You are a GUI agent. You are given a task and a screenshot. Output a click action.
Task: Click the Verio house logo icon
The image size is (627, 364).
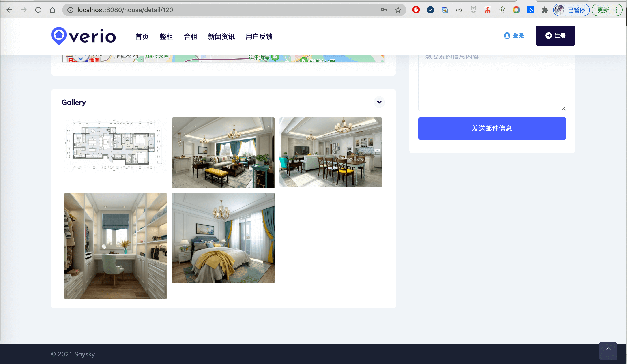click(x=59, y=36)
